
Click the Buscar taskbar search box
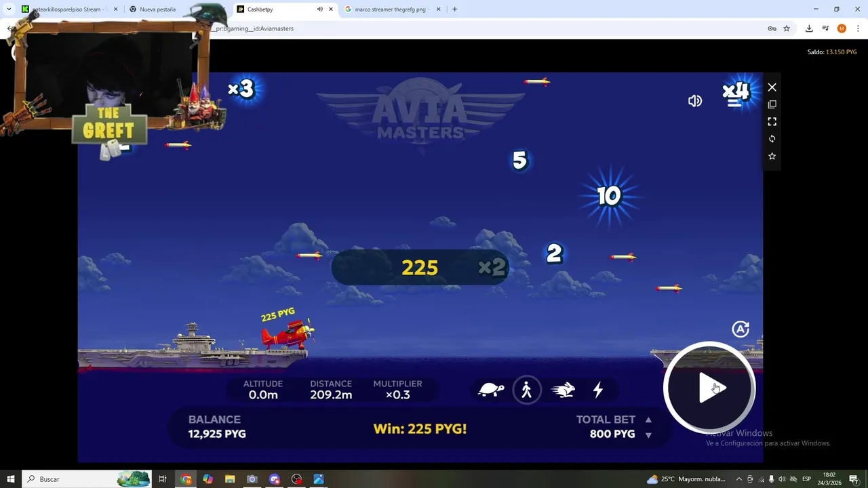click(x=88, y=479)
